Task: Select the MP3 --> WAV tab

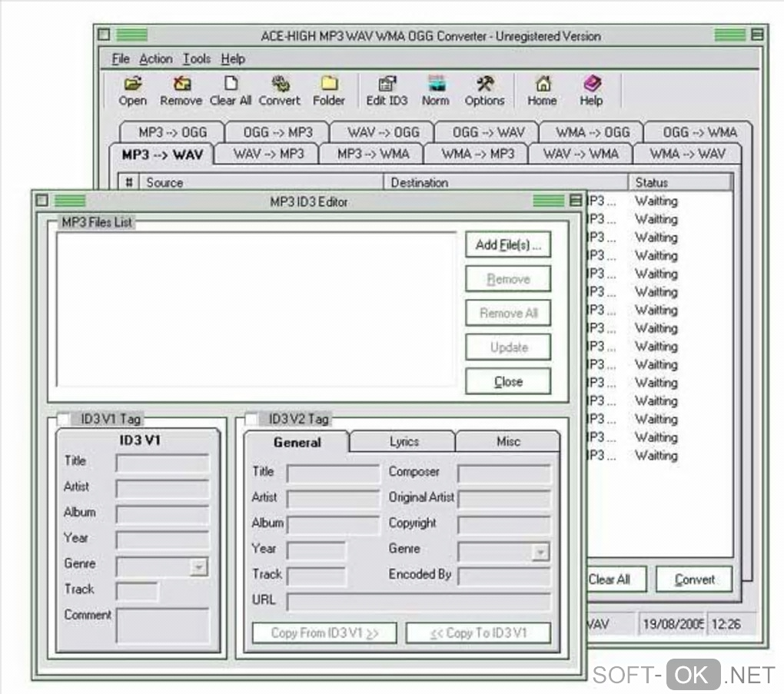Action: click(x=162, y=154)
